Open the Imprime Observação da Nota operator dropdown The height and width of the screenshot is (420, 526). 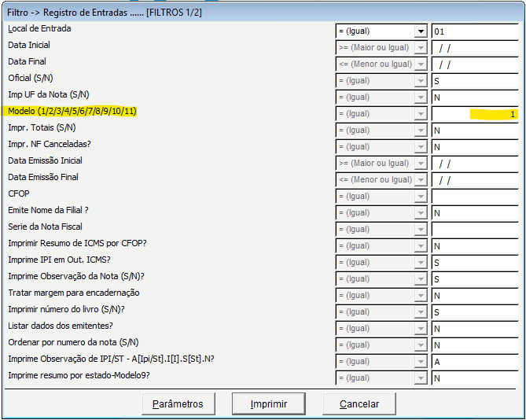381,278
